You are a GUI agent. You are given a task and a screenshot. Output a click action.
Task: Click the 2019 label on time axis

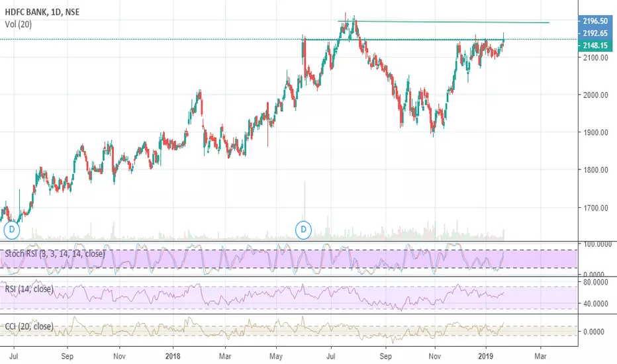point(486,356)
